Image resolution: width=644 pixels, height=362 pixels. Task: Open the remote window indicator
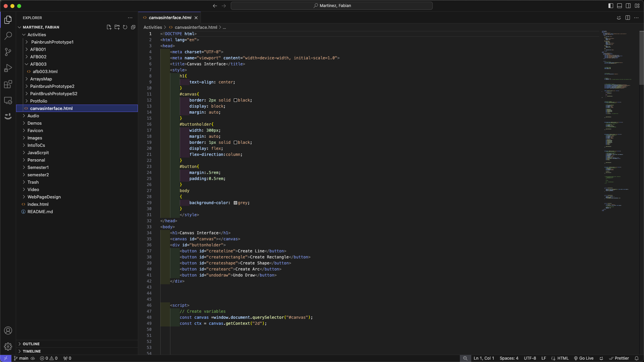tap(6, 358)
